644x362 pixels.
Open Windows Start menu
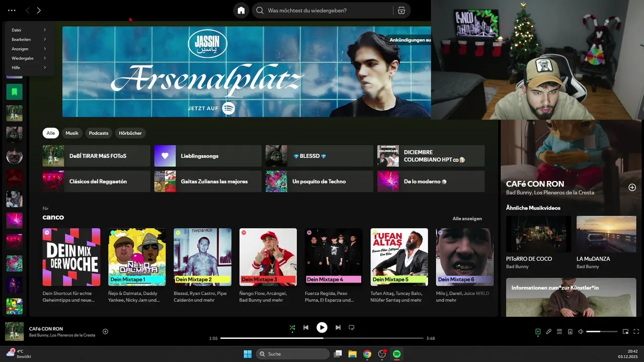pyautogui.click(x=248, y=354)
